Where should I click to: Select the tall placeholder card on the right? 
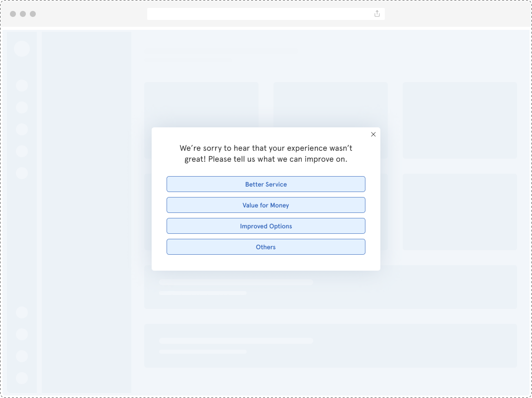[x=459, y=120]
